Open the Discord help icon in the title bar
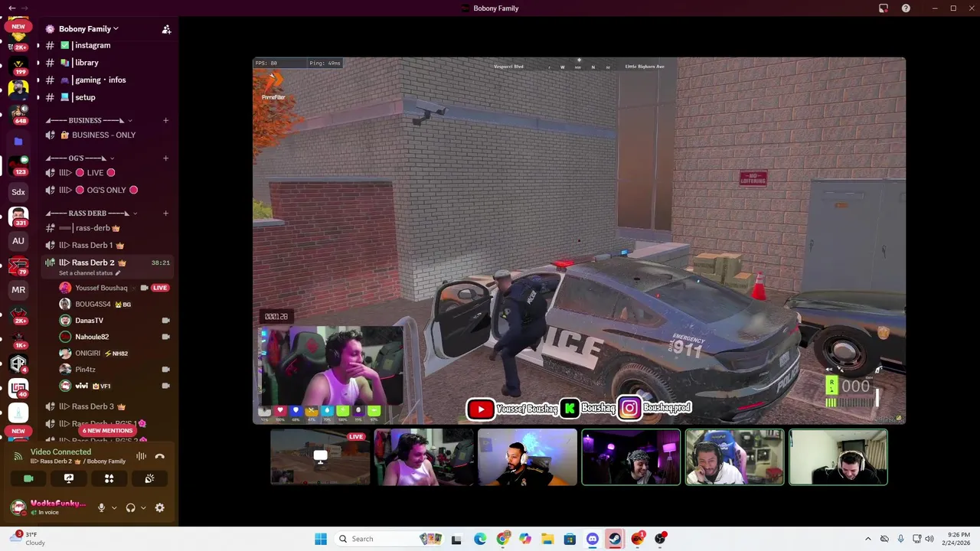 [906, 8]
